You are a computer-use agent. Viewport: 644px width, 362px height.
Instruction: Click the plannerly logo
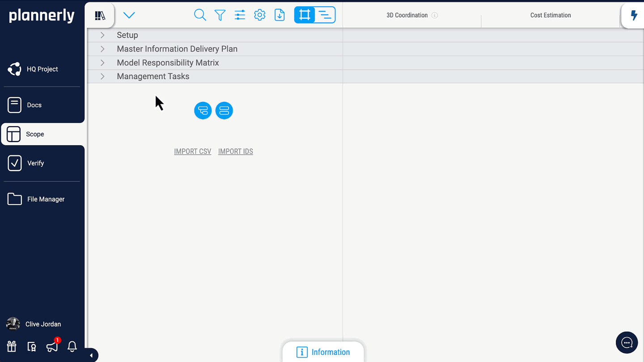(x=42, y=16)
